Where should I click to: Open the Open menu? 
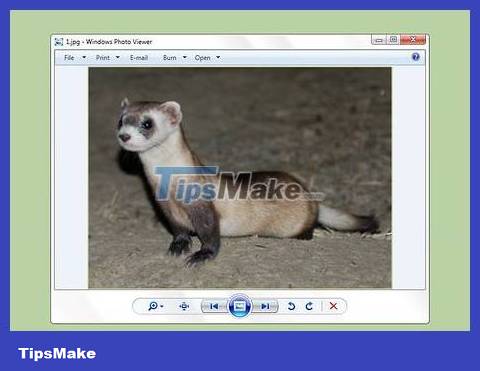click(202, 58)
